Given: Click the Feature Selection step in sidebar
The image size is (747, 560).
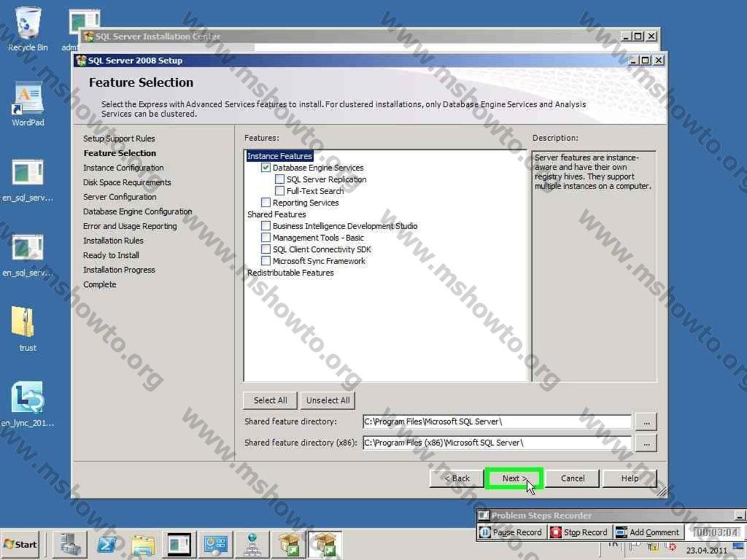Looking at the screenshot, I should pos(120,153).
